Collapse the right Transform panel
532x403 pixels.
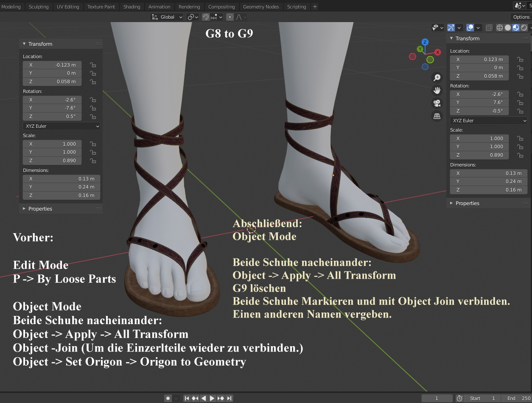[x=451, y=39]
